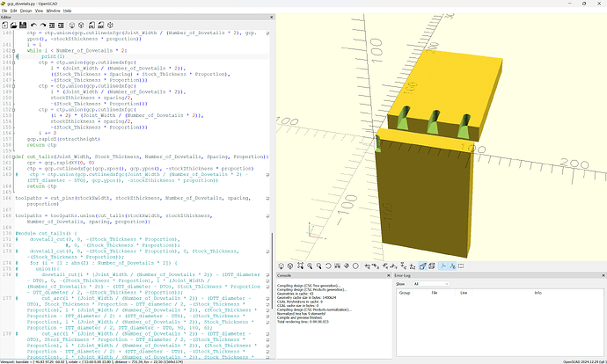Collapse the while loop fold at line 142
This screenshot has width=607, height=364.
coord(14,51)
